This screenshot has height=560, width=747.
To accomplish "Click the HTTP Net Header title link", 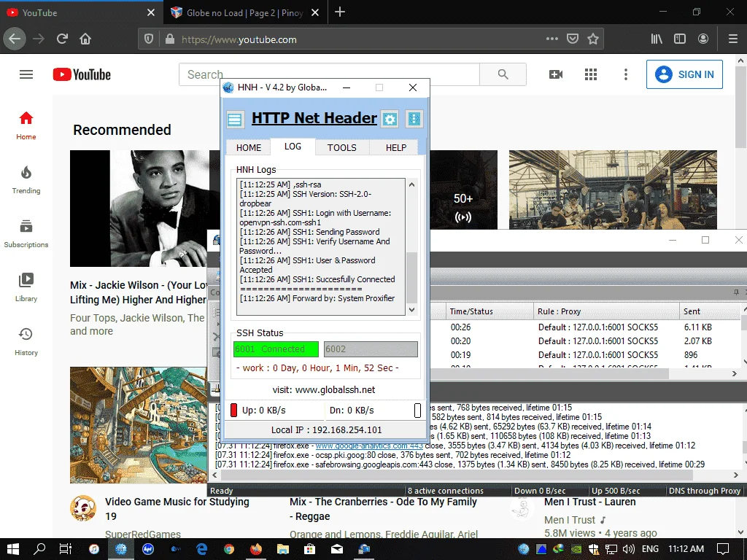I will (314, 117).
